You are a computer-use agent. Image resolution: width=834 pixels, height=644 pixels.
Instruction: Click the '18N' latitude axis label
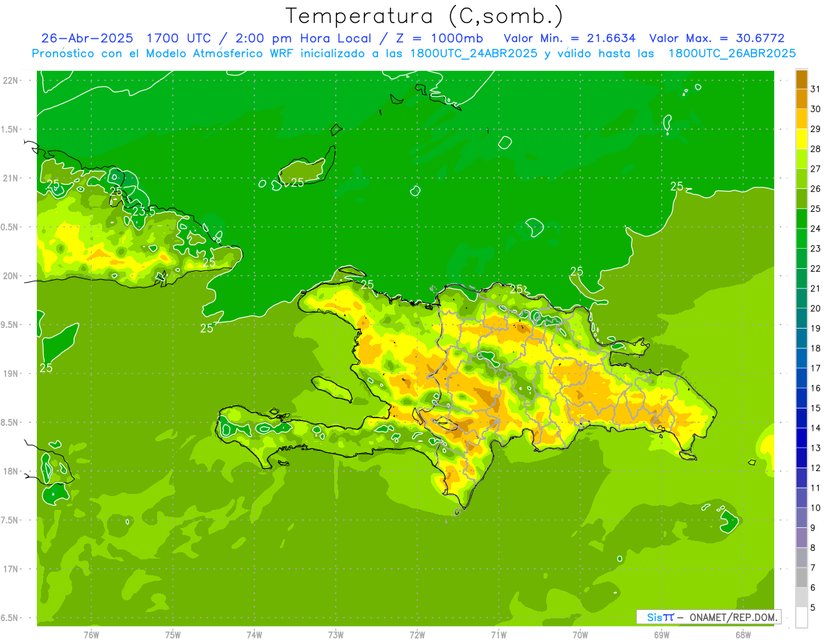(x=10, y=471)
